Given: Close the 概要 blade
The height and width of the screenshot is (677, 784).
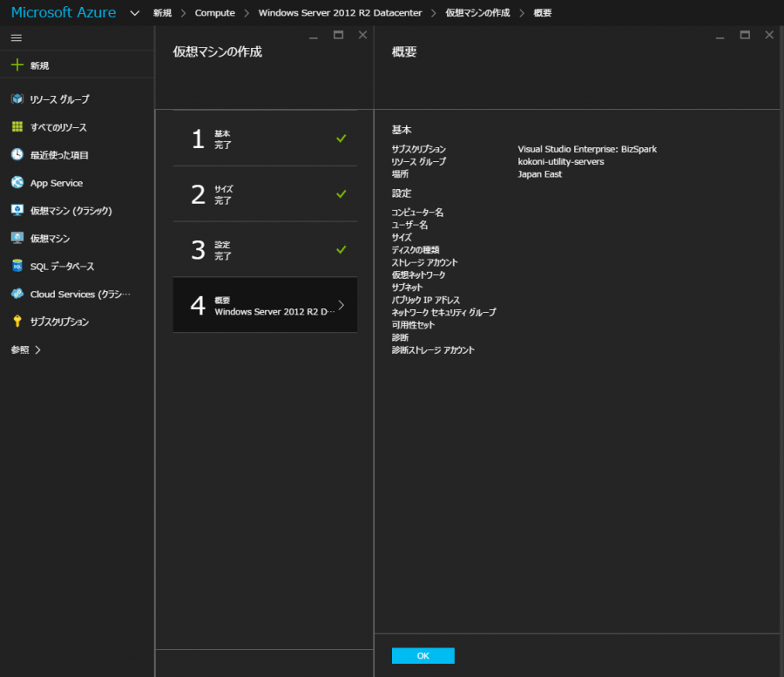Looking at the screenshot, I should click(769, 35).
